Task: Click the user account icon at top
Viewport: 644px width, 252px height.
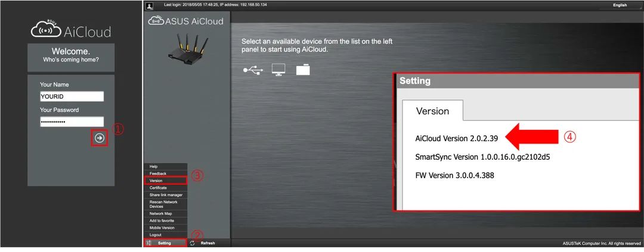Action: coord(150,5)
